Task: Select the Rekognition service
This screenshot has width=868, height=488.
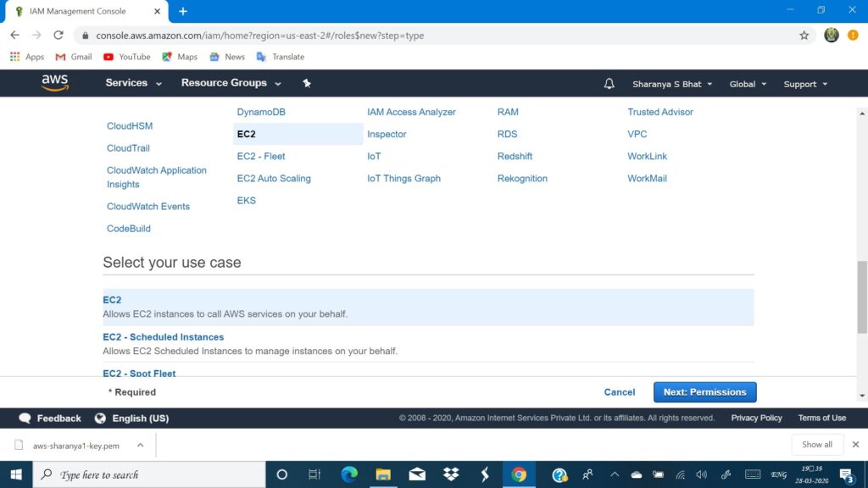Action: [x=522, y=178]
